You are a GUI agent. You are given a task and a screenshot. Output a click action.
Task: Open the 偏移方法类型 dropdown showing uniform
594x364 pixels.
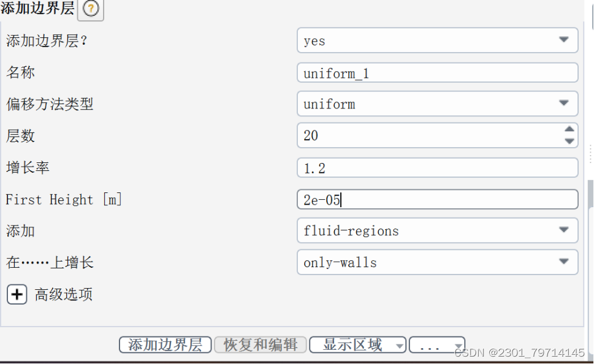tap(563, 104)
